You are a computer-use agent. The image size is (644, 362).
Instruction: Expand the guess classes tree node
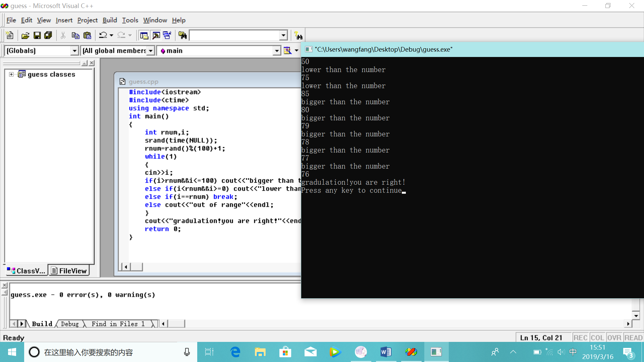[x=11, y=74]
